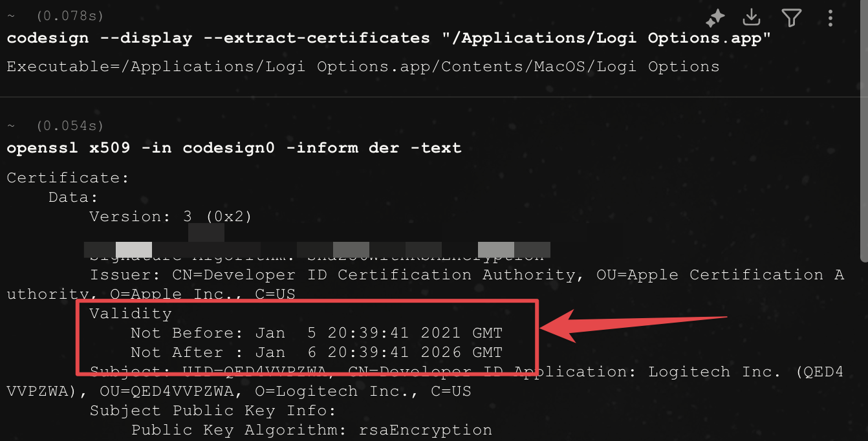Click the codesign --display command line
Screen dimensions: 868x441
click(388, 38)
